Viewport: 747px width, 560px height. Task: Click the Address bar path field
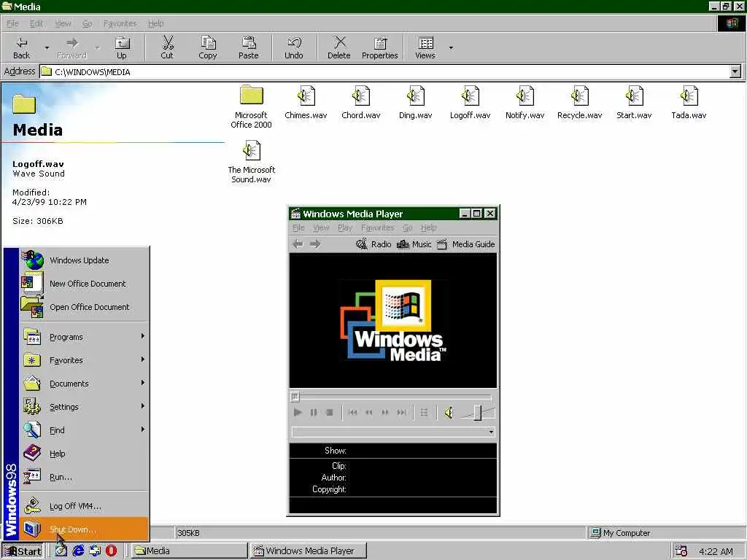384,72
